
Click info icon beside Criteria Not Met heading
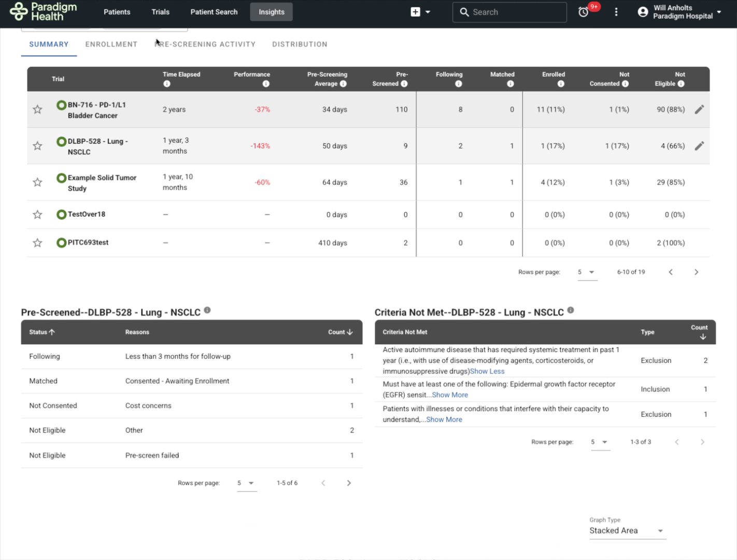point(571,310)
